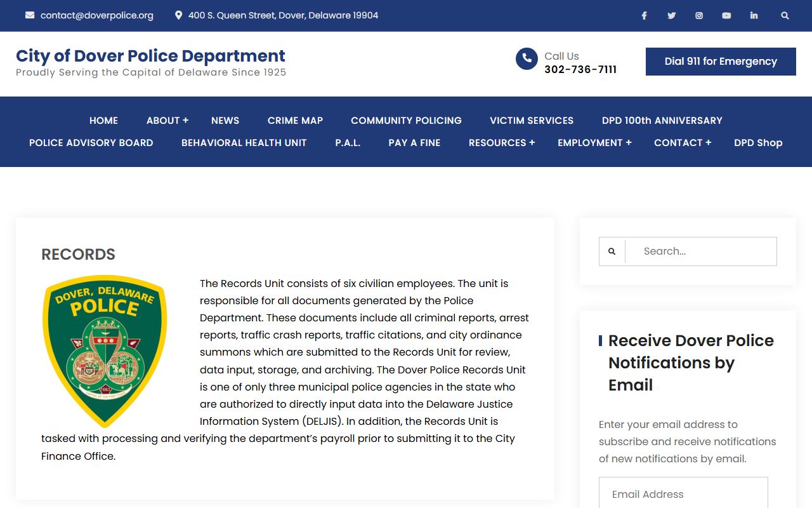812x508 pixels.
Task: Click the Dover Delaware Police badge image
Action: click(x=105, y=351)
